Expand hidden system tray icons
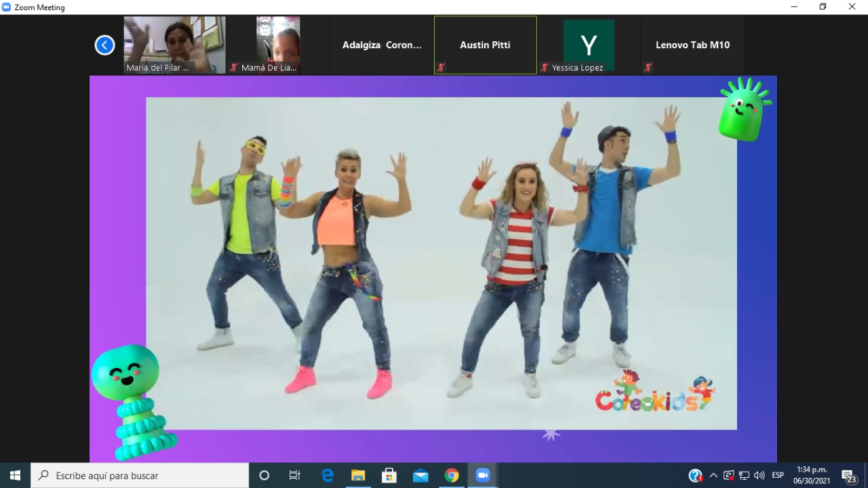The image size is (868, 488). tap(713, 475)
